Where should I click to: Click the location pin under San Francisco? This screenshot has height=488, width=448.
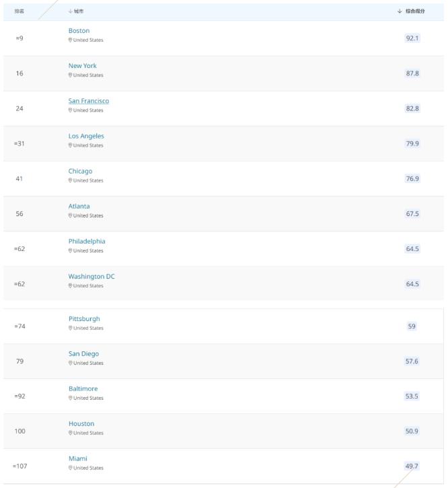[71, 110]
